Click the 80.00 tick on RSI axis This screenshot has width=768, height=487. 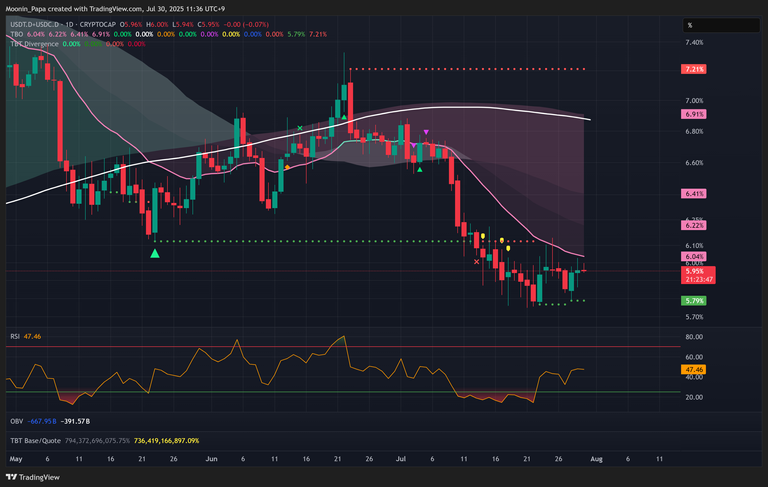click(x=694, y=337)
